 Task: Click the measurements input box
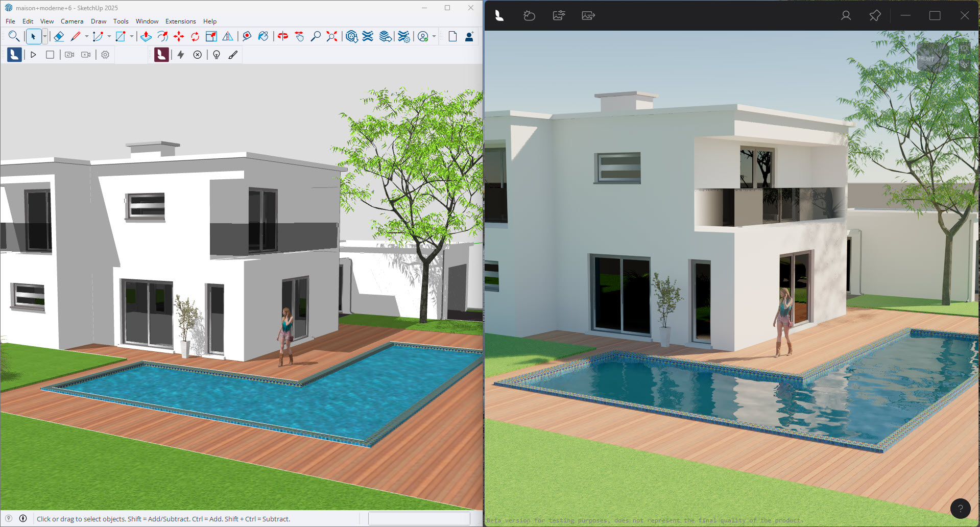point(419,519)
